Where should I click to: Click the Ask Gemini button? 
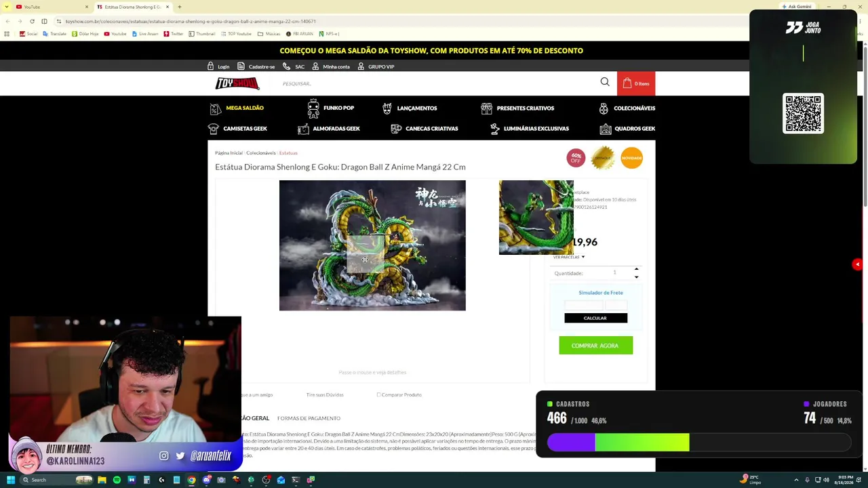pyautogui.click(x=796, y=7)
